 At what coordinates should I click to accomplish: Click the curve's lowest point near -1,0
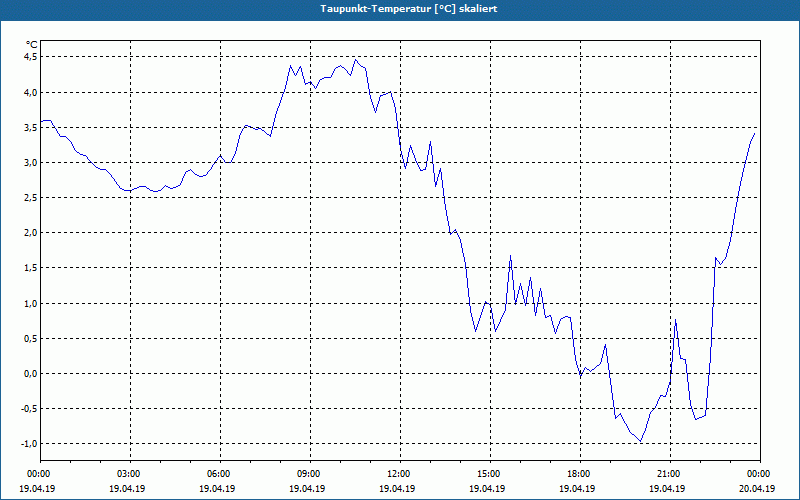tap(641, 441)
